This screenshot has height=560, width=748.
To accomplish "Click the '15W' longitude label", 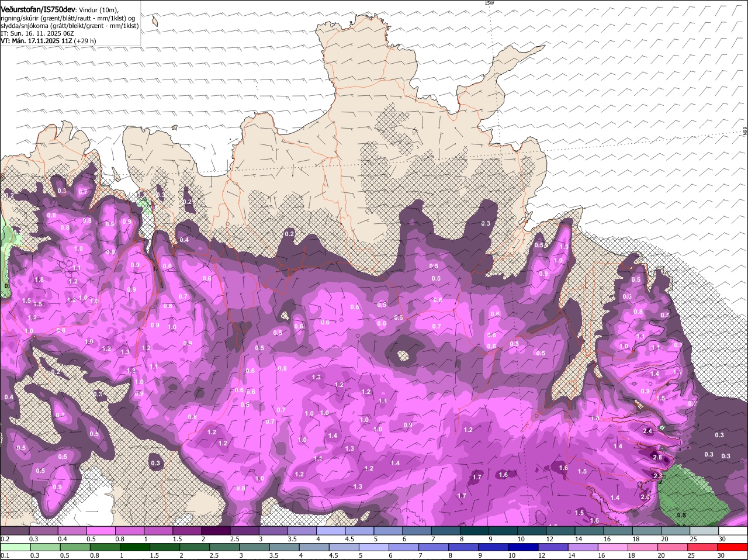I will click(x=489, y=3).
